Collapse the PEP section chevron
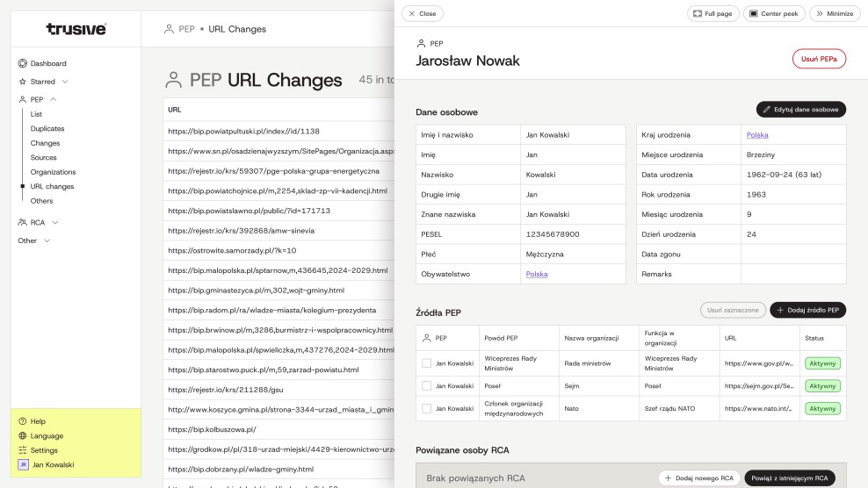This screenshot has width=868, height=488. pos(54,100)
